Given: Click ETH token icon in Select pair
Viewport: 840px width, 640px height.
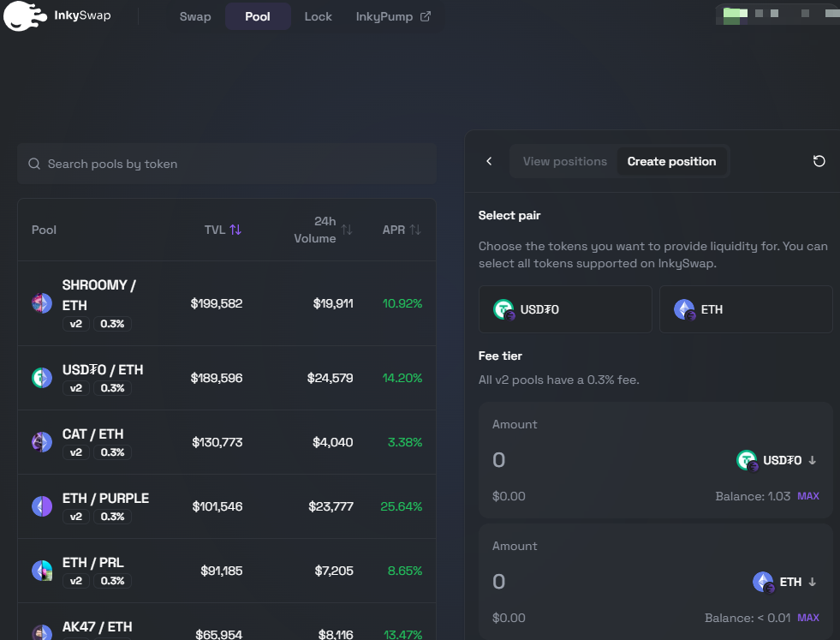Looking at the screenshot, I should click(685, 309).
